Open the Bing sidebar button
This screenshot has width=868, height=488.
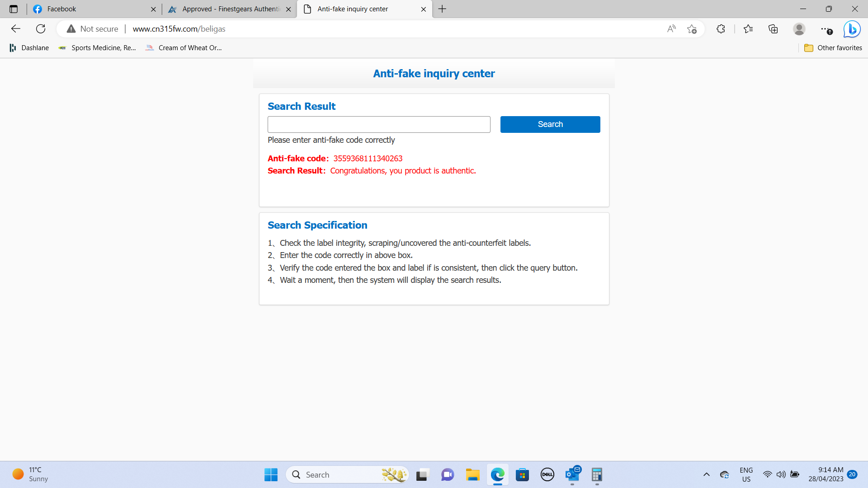852,29
